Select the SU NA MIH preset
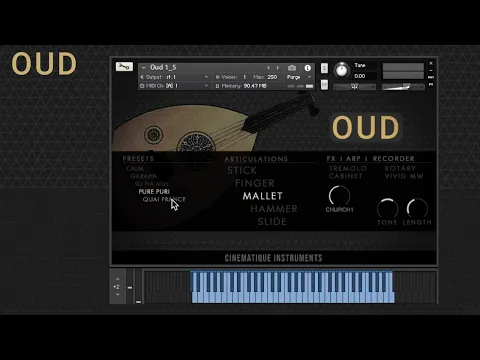 click(151, 184)
